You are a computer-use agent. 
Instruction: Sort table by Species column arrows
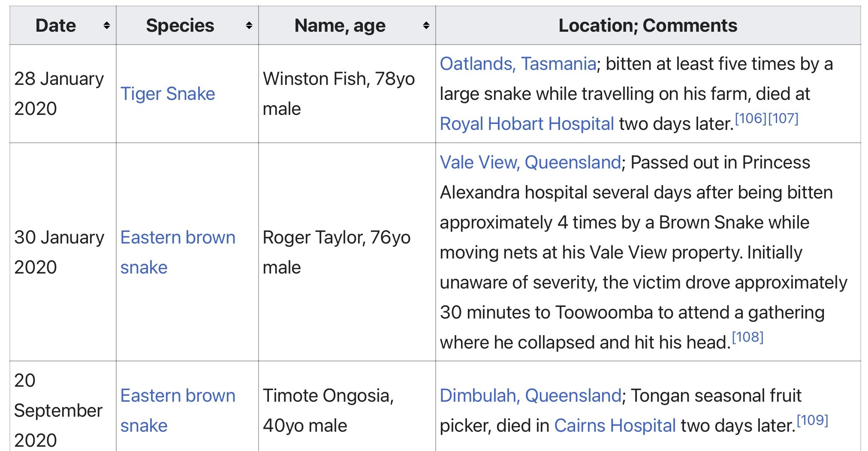[x=249, y=26]
